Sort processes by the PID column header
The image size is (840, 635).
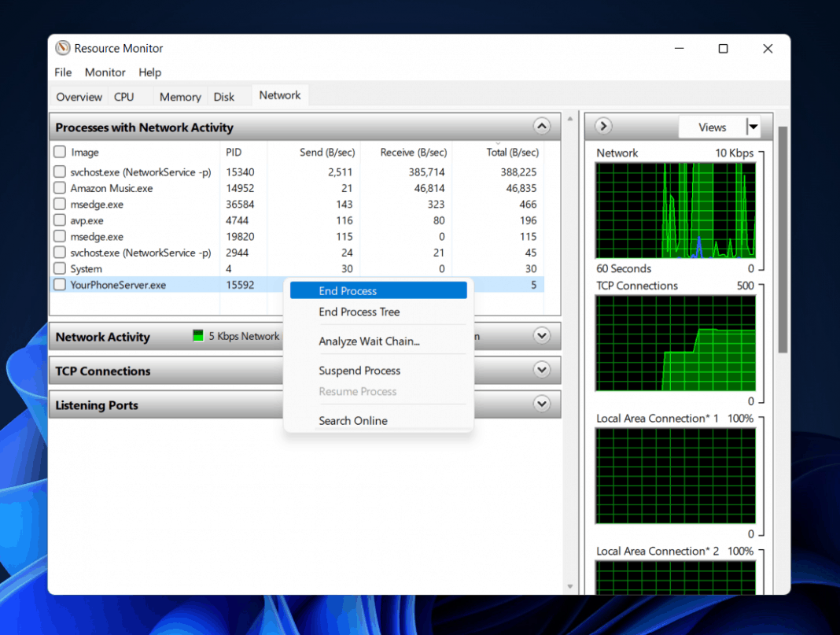[x=234, y=152]
